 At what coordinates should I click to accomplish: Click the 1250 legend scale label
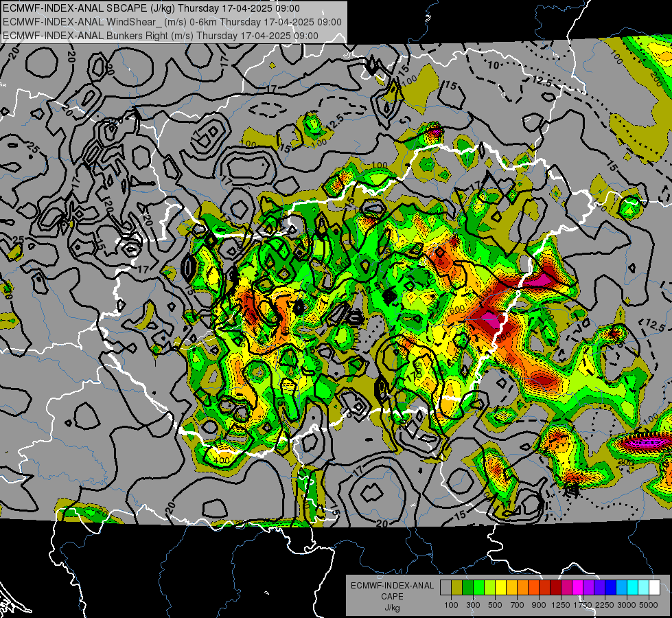(561, 605)
